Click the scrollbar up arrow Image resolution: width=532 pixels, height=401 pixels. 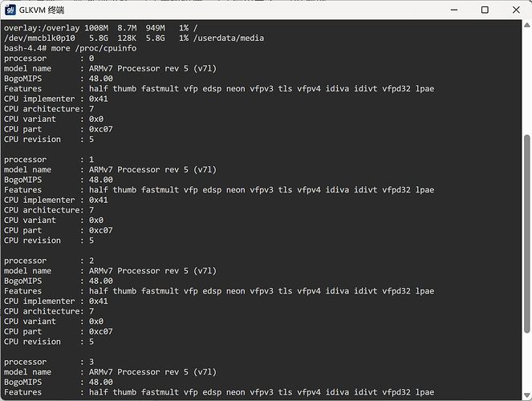point(526,26)
